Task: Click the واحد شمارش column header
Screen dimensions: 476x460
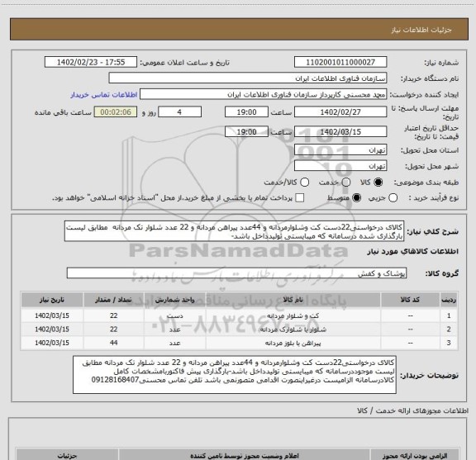Action: tap(175, 300)
